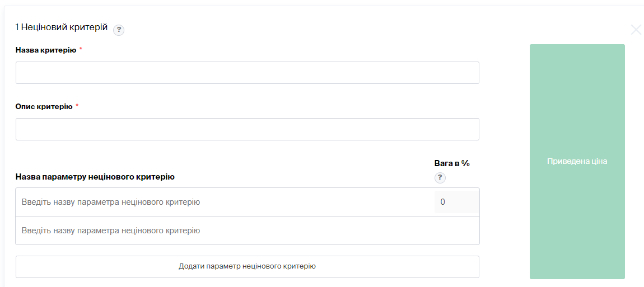This screenshot has width=644, height=287.
Task: Click the "Назва критерію" text field
Action: pos(247,73)
